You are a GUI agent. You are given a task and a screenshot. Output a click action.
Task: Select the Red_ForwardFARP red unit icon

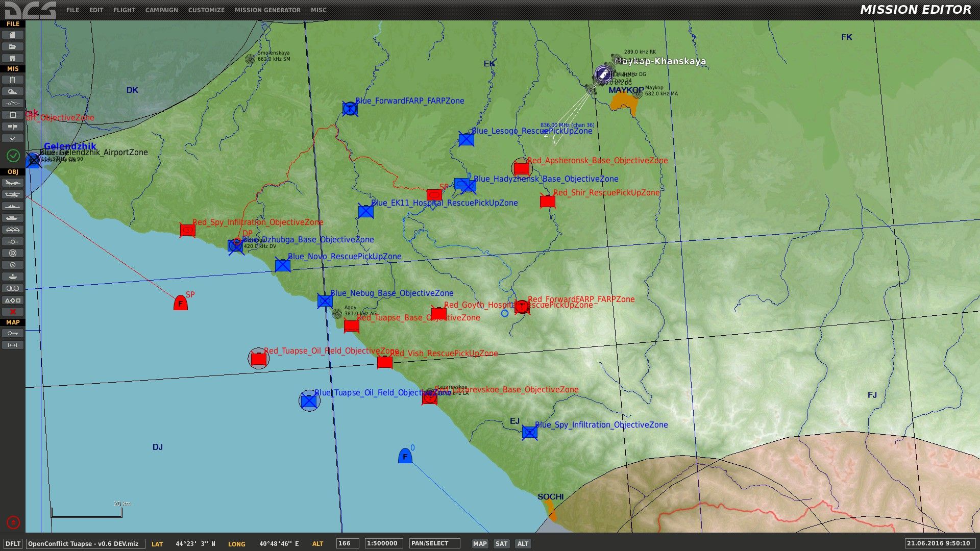tap(522, 307)
